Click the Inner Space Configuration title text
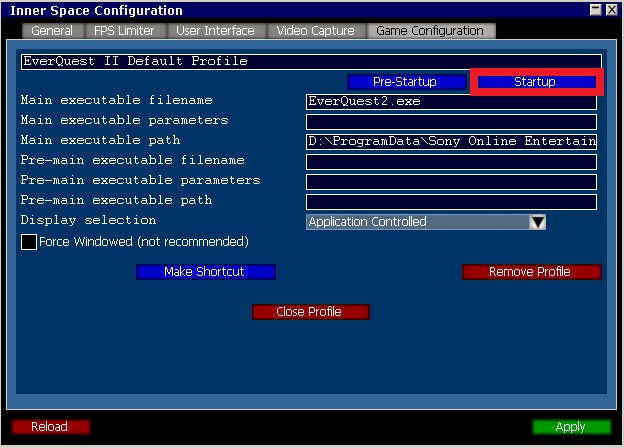This screenshot has height=448, width=624. pos(96,10)
